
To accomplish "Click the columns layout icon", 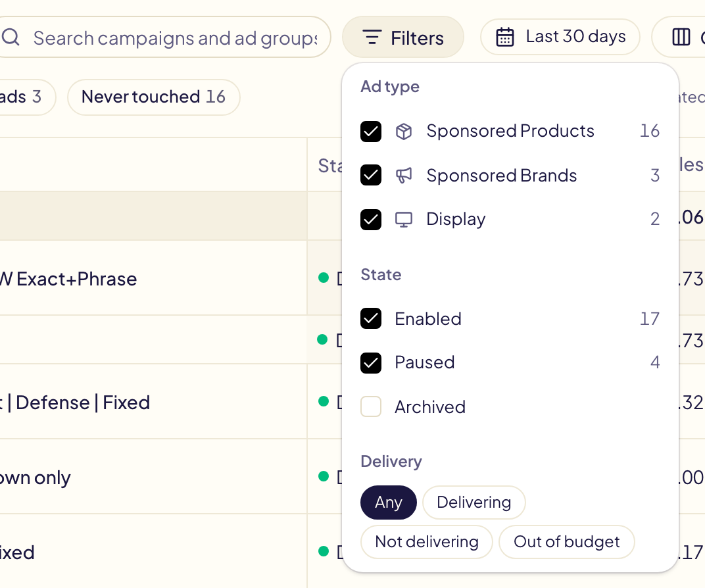I will point(681,37).
